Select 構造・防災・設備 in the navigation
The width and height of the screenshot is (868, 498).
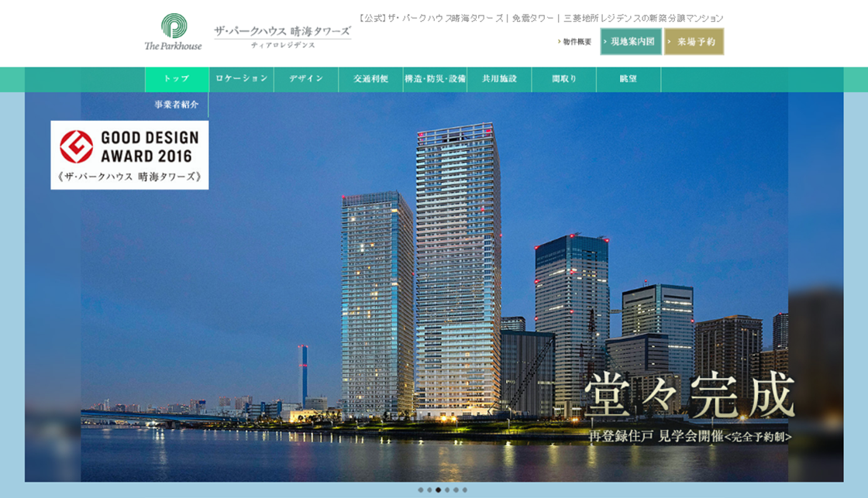pos(435,79)
